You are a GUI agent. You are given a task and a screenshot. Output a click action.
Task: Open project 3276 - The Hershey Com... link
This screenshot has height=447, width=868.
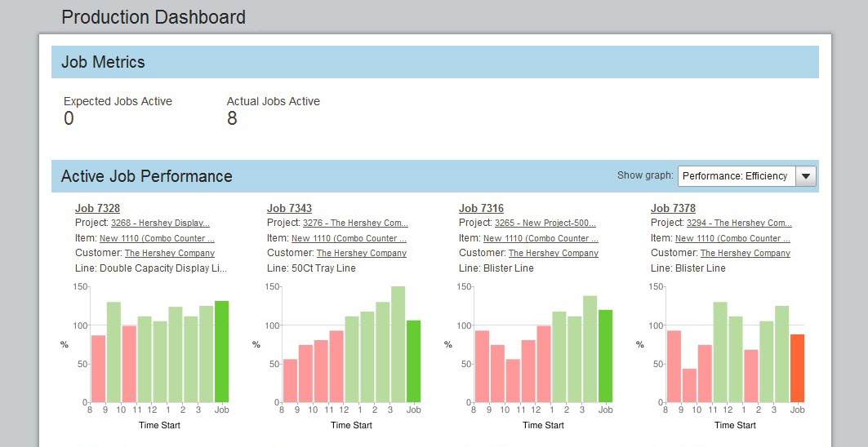click(355, 223)
